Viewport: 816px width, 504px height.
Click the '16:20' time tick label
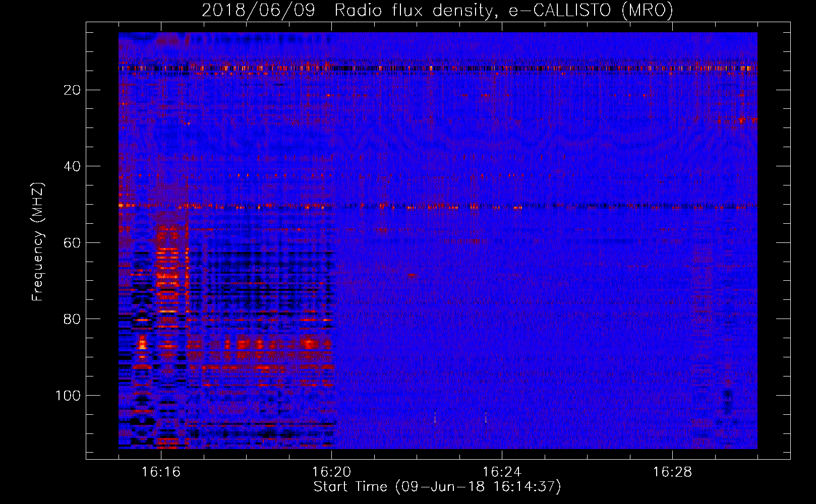(x=331, y=472)
